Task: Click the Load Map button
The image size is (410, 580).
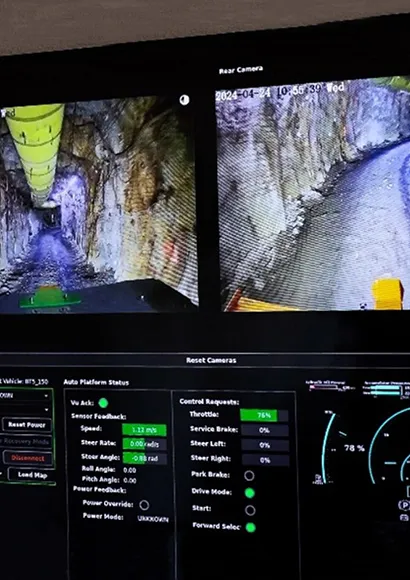Action: [32, 475]
